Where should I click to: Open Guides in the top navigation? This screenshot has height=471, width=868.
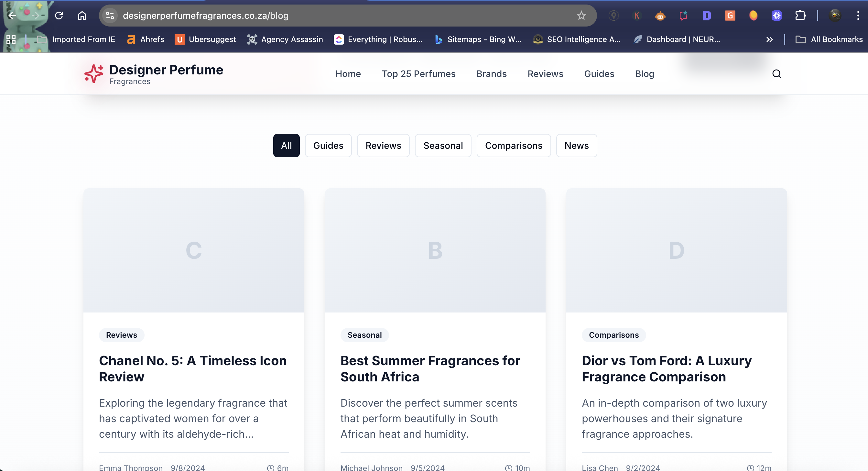(x=599, y=74)
